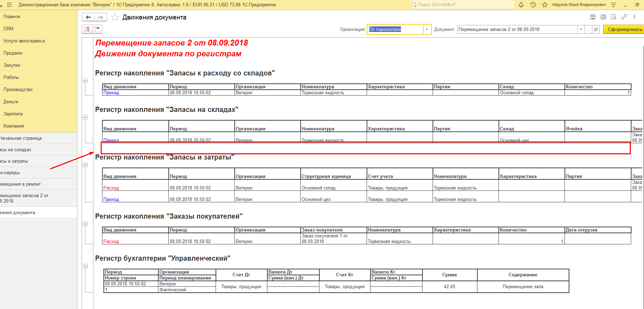The width and height of the screenshot is (644, 309).
Task: Open the Продажи section
Action: point(13,53)
